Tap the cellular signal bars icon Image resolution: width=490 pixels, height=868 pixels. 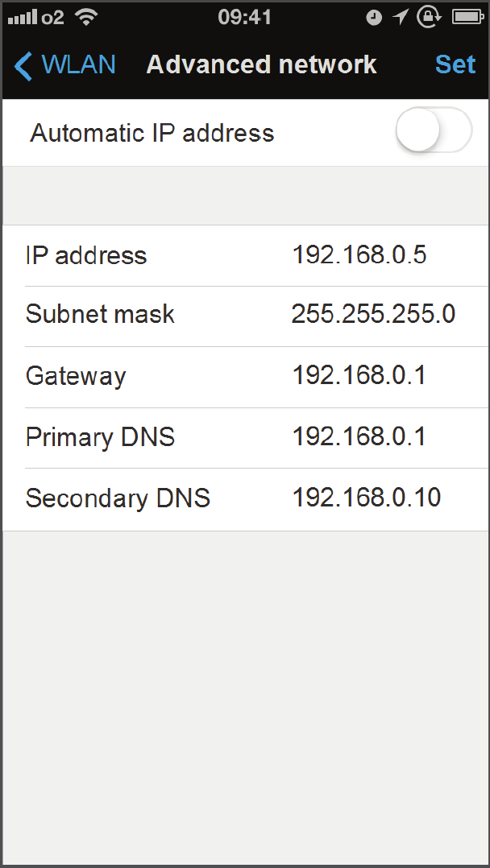[23, 19]
